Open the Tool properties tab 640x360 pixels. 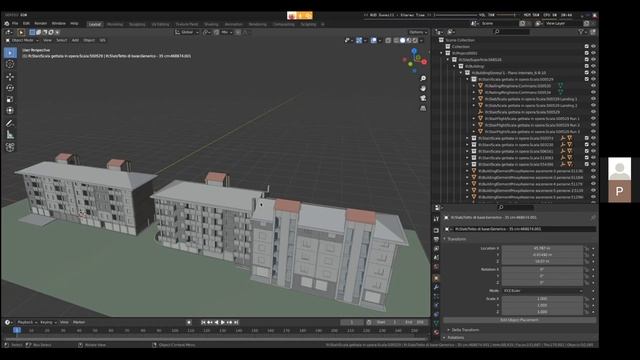(x=436, y=219)
